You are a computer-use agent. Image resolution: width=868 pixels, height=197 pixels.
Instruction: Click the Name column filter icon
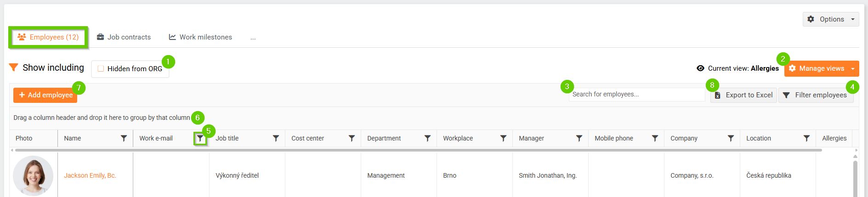[124, 138]
